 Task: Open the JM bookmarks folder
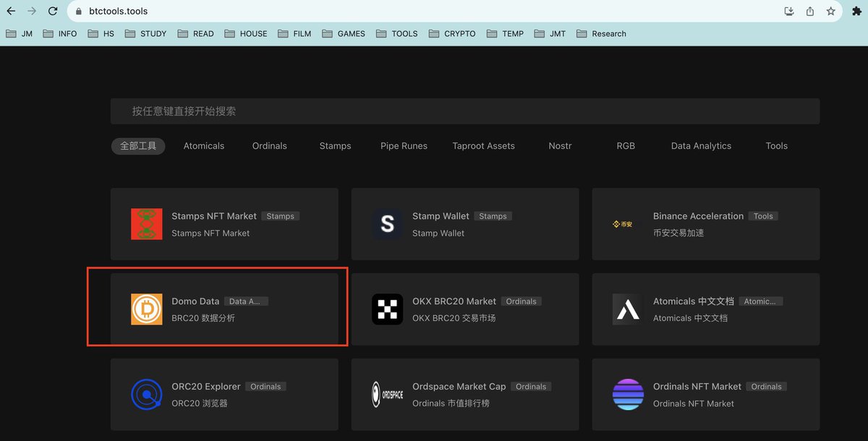pos(20,33)
